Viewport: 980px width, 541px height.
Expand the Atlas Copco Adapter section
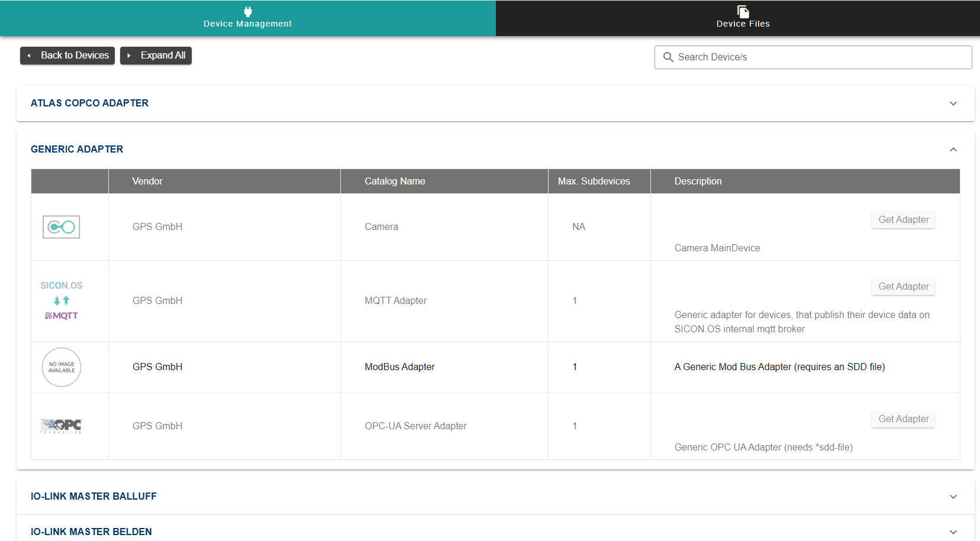point(953,103)
